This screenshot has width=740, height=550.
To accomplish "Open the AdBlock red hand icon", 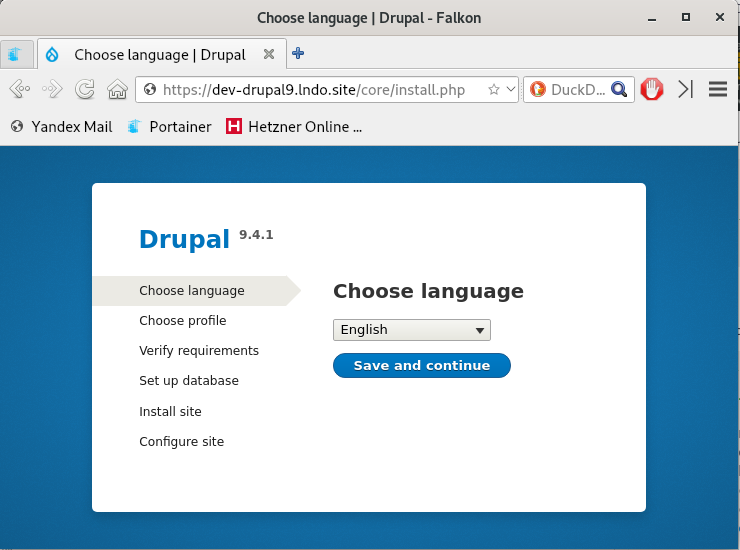I will pyautogui.click(x=652, y=89).
